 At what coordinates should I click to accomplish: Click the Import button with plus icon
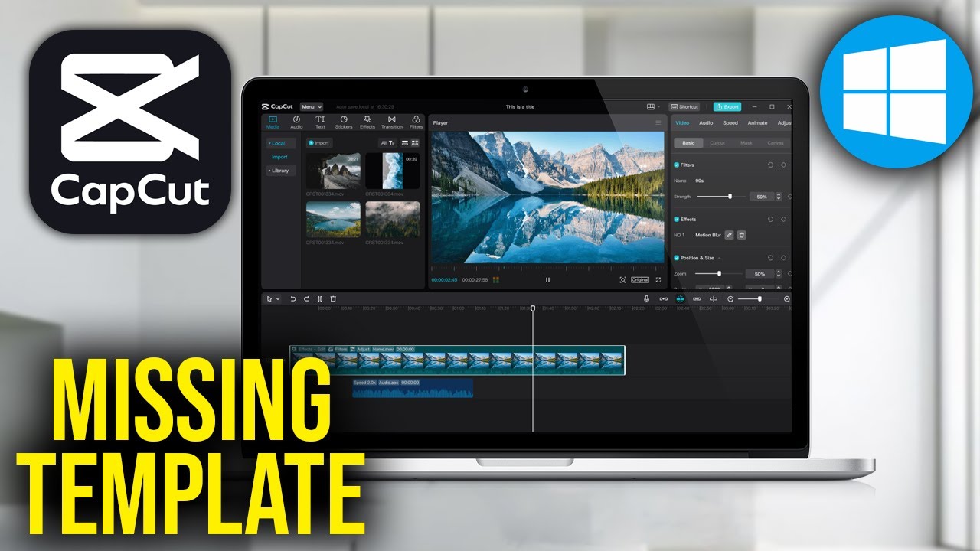tap(319, 143)
